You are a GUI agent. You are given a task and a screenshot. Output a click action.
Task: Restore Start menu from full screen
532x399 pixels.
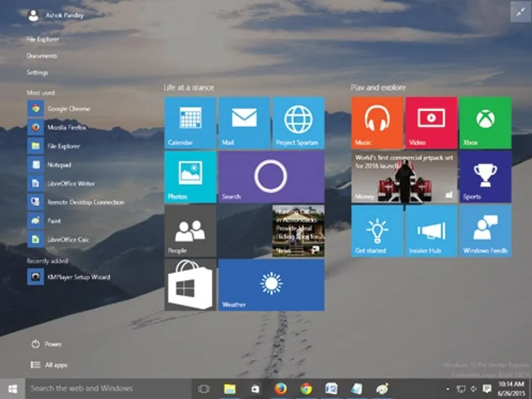coord(520,13)
